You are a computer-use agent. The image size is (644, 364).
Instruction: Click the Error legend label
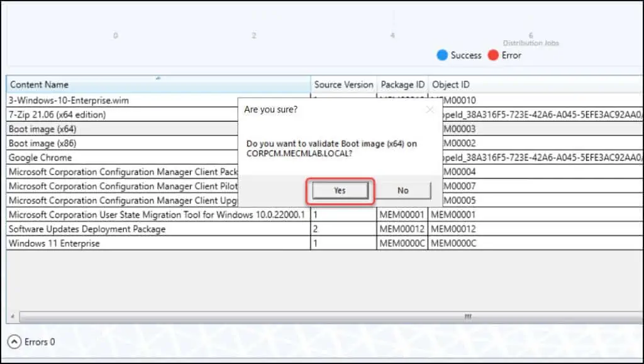coord(511,55)
